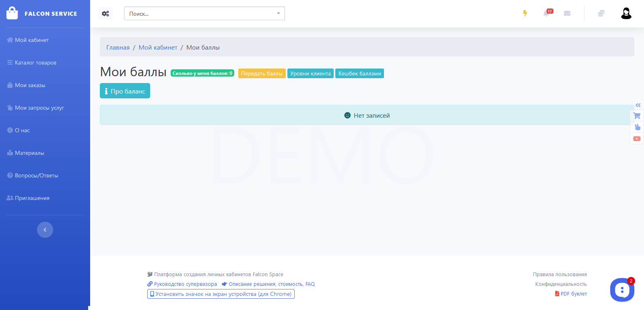
Task: Click the Про баланс info button
Action: pos(125,91)
